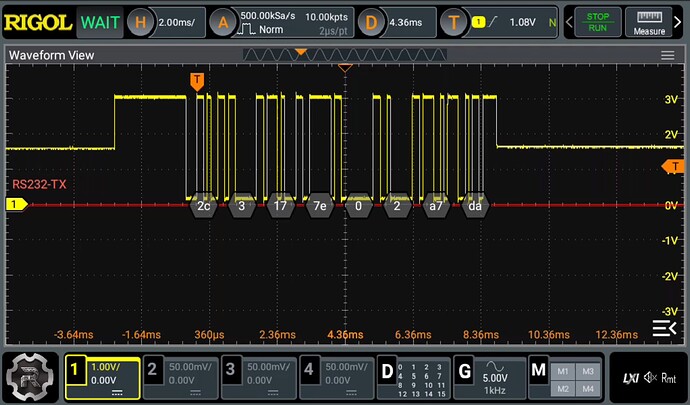This screenshot has width=690, height=405.
Task: Click the 1.08V trigger level value
Action: click(522, 22)
